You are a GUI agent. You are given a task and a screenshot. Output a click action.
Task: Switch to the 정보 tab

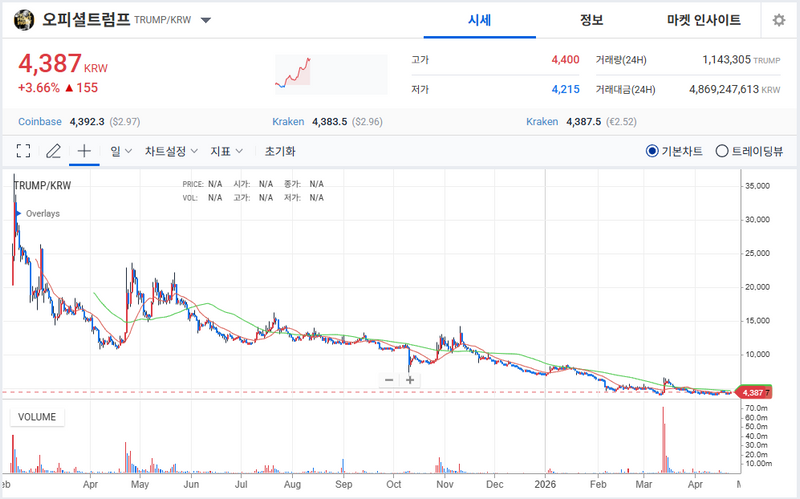pyautogui.click(x=591, y=20)
